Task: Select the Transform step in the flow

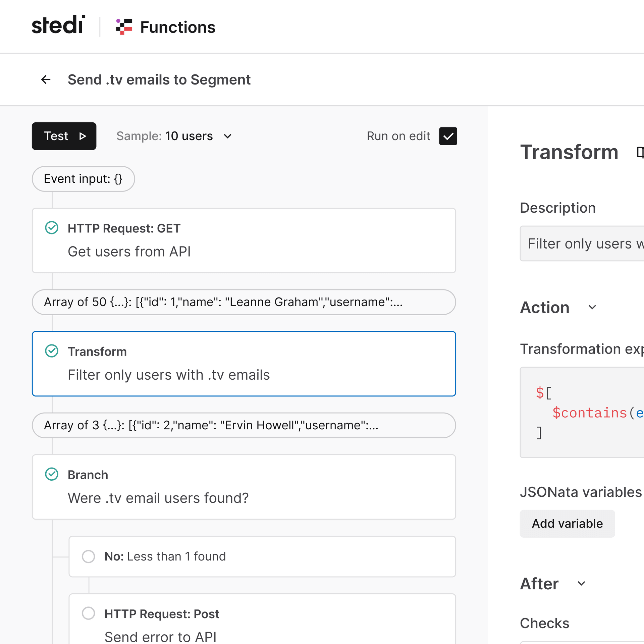Action: [244, 364]
